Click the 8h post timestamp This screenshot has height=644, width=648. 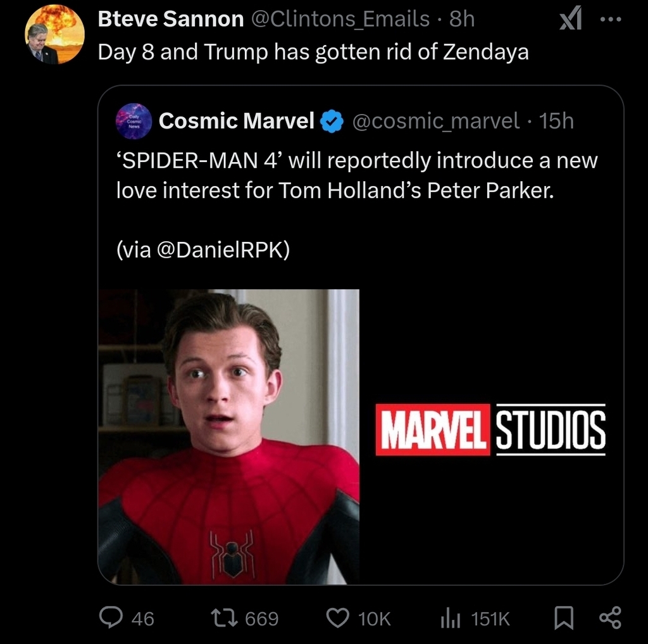462,20
